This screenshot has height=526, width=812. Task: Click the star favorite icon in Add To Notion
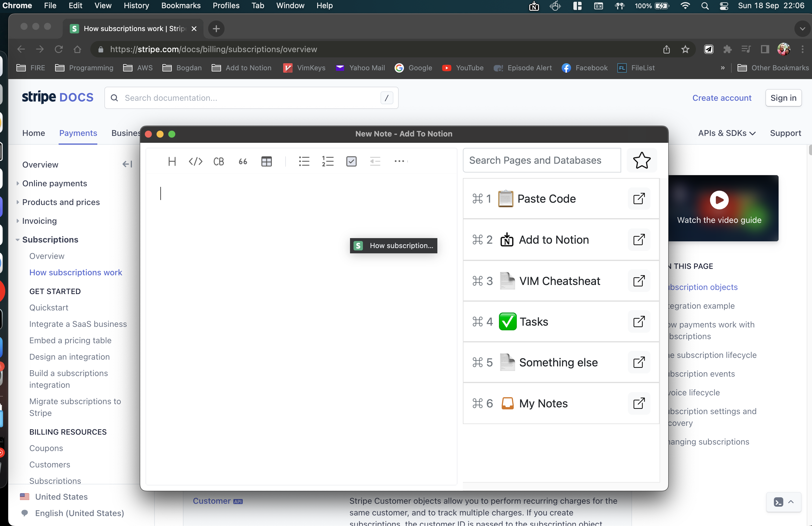(x=642, y=160)
